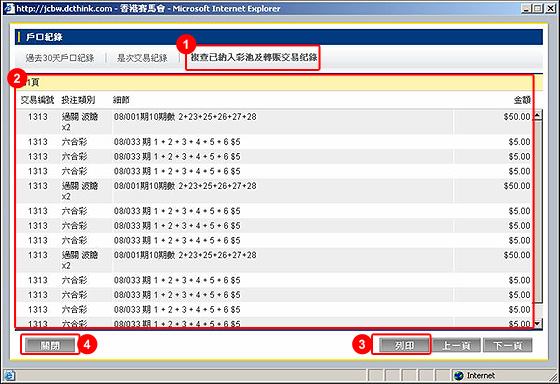Click the red numbered marker 4
Viewport: 560px width, 384px height.
pyautogui.click(x=87, y=344)
